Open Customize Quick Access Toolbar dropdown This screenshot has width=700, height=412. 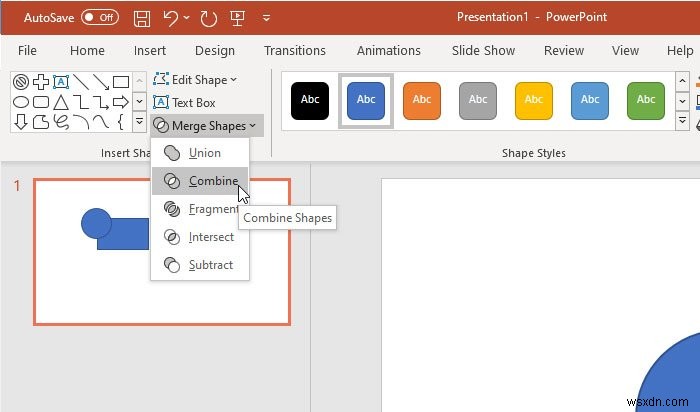coord(267,18)
